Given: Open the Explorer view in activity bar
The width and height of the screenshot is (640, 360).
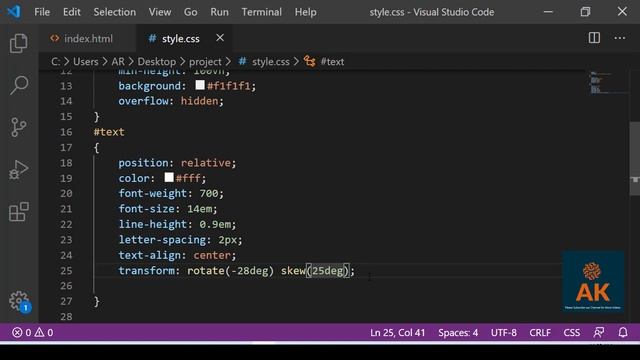Looking at the screenshot, I should click(19, 43).
